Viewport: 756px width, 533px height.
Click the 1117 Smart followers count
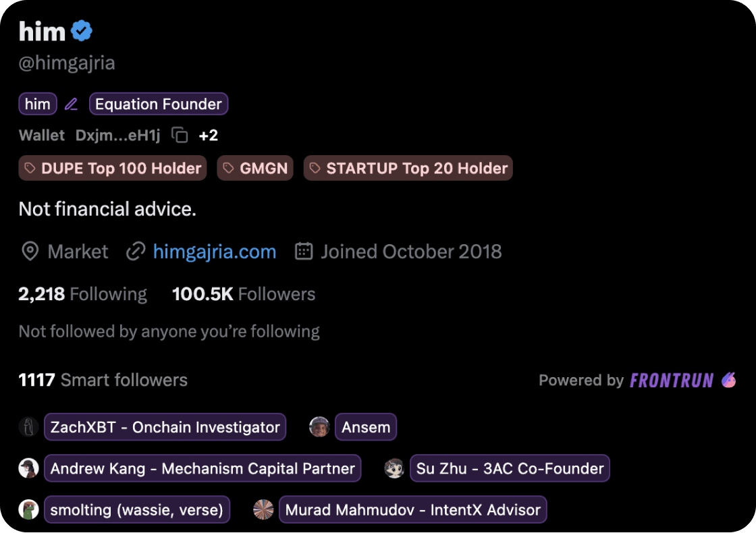point(103,380)
